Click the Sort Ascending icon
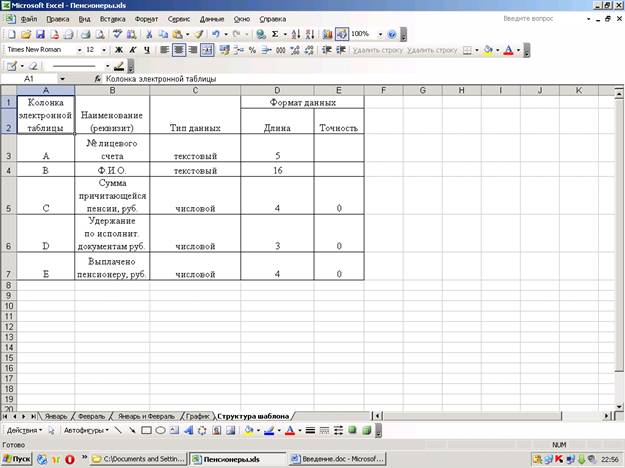The height and width of the screenshot is (468, 625). tap(297, 34)
